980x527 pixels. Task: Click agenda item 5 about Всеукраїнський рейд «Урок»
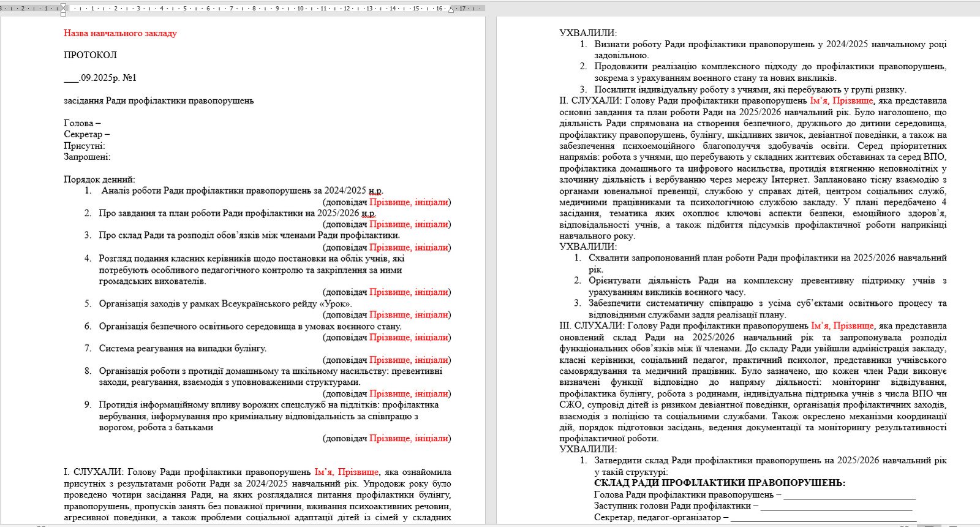click(x=225, y=303)
